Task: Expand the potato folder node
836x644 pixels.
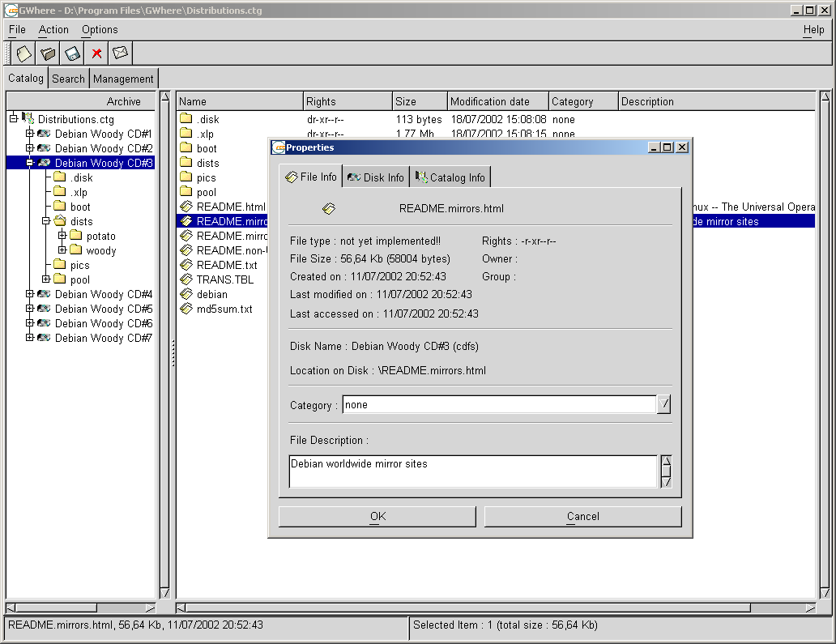Action: tap(62, 235)
